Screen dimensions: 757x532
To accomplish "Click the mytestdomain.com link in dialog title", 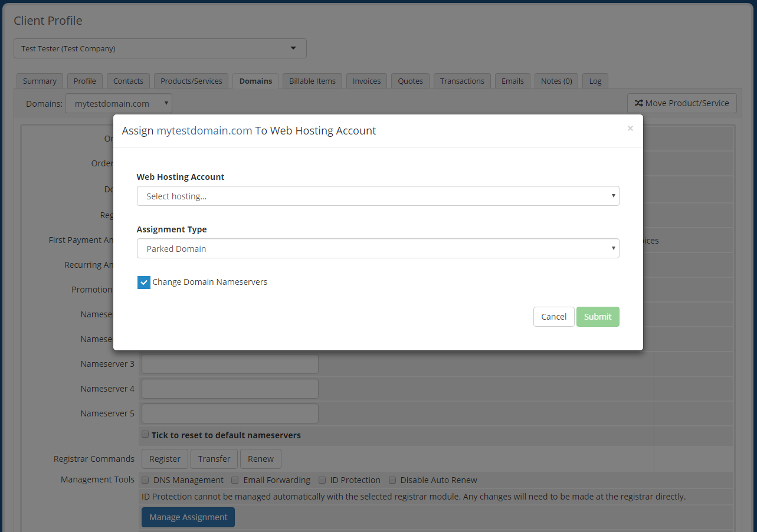I will click(x=204, y=130).
